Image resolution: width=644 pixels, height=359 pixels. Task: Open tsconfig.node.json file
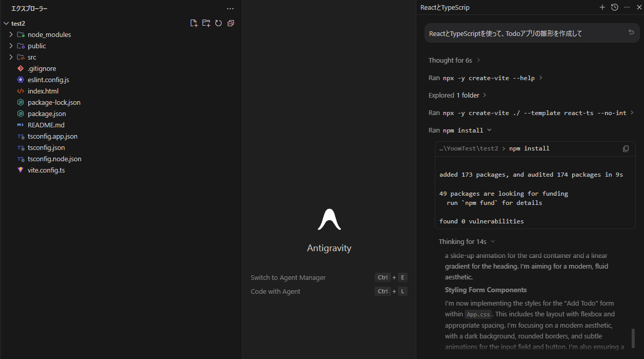[54, 159]
